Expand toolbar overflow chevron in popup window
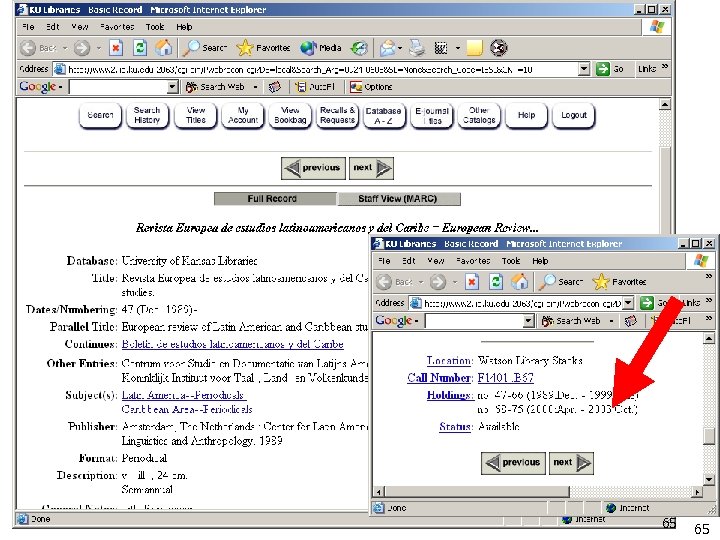The height and width of the screenshot is (540, 720). pyautogui.click(x=709, y=276)
